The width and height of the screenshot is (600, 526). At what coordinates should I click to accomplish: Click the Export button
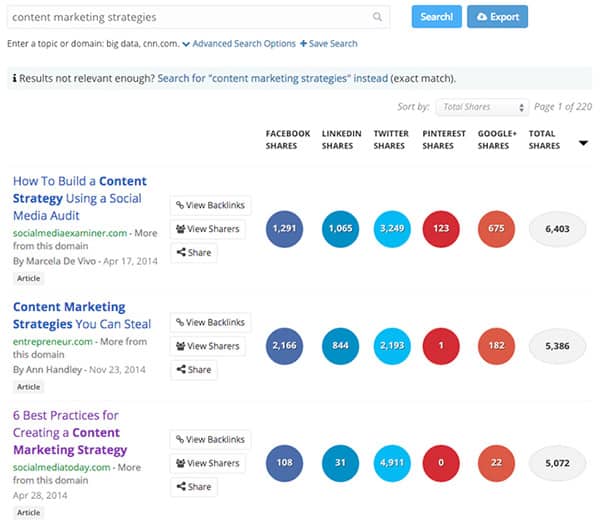pos(497,17)
